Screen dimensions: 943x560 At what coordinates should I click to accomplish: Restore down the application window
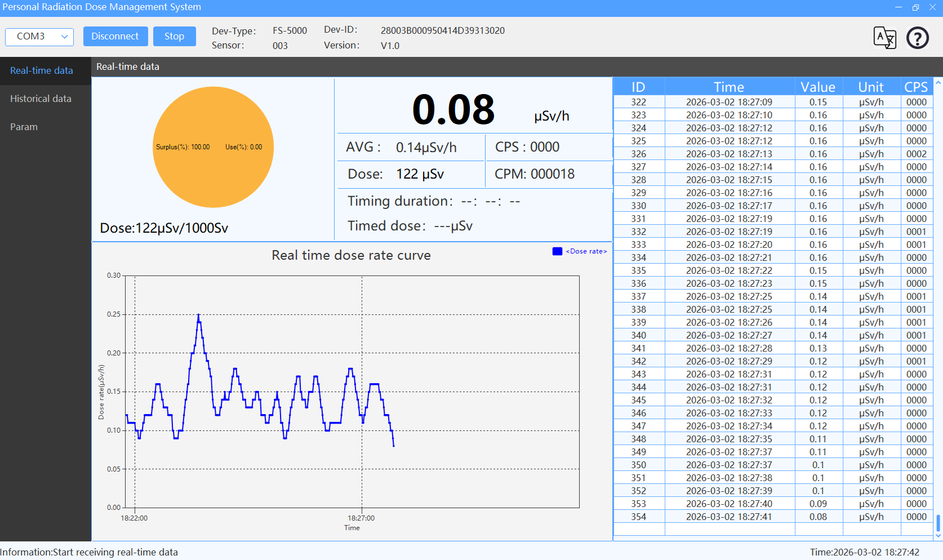pos(915,7)
